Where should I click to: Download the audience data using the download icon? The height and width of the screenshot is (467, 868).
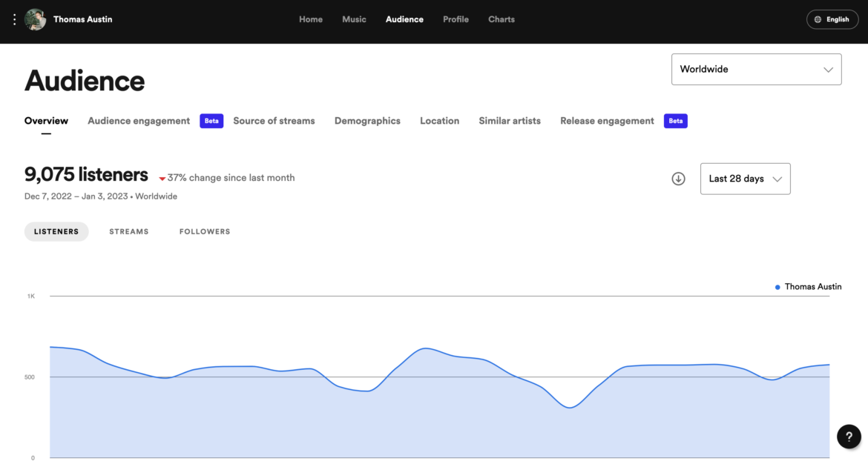click(x=677, y=179)
